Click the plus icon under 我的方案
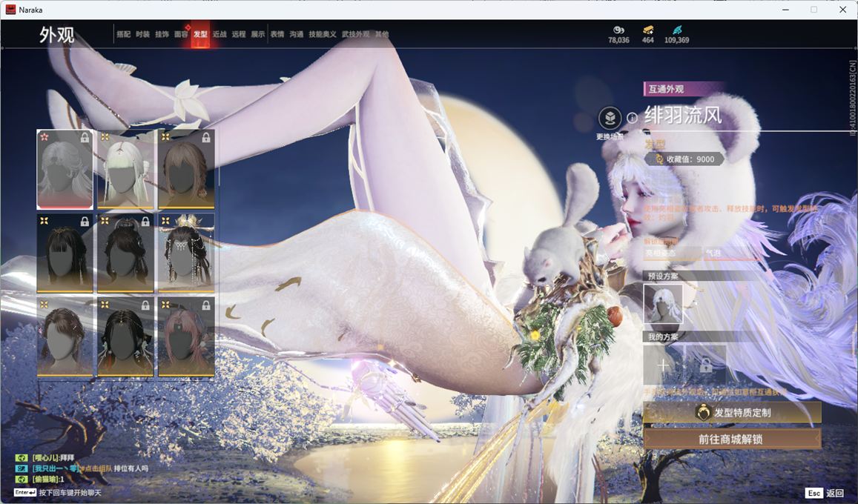Image resolution: width=858 pixels, height=504 pixels. (663, 365)
